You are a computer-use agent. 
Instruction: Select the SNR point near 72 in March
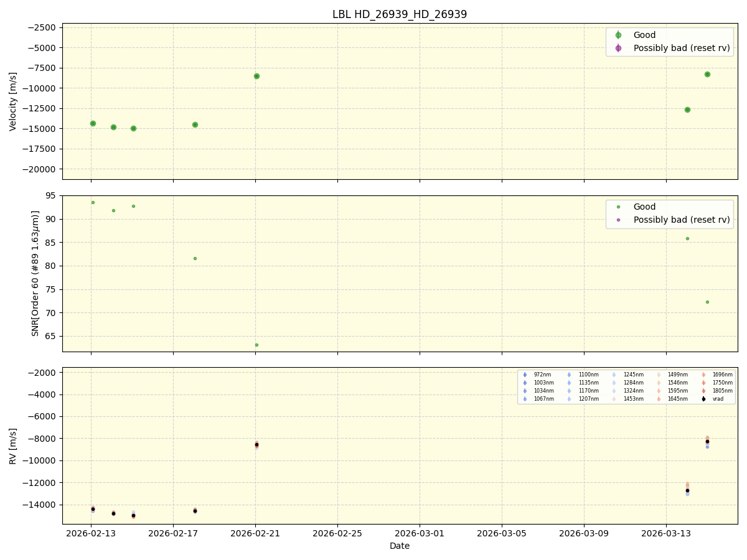pos(707,302)
